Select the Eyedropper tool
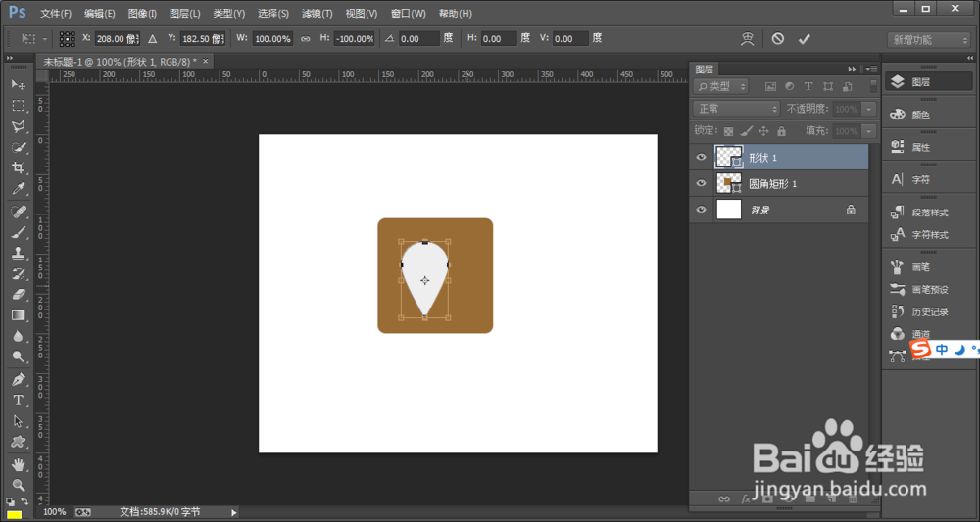 [18, 189]
